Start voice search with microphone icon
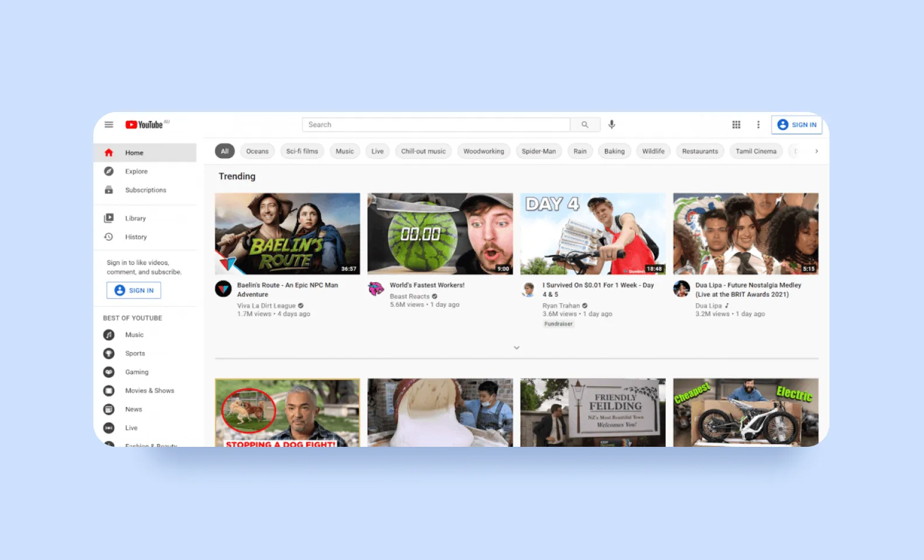924x560 pixels. pos(611,124)
